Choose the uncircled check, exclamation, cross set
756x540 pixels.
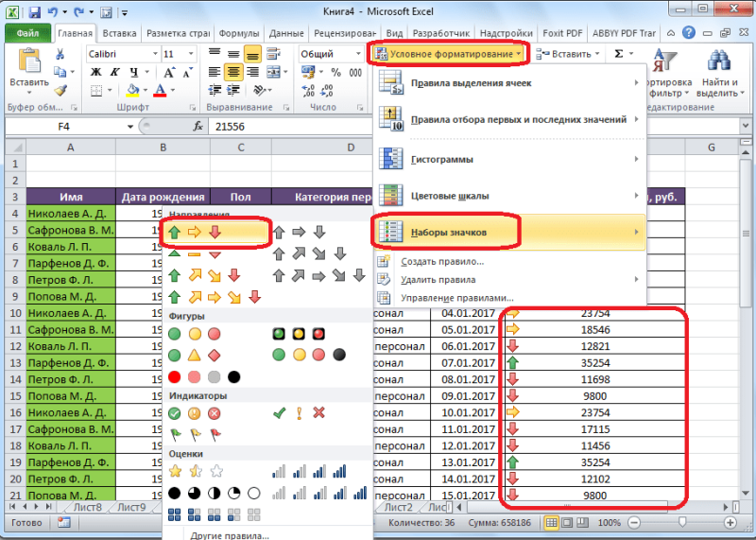click(299, 413)
